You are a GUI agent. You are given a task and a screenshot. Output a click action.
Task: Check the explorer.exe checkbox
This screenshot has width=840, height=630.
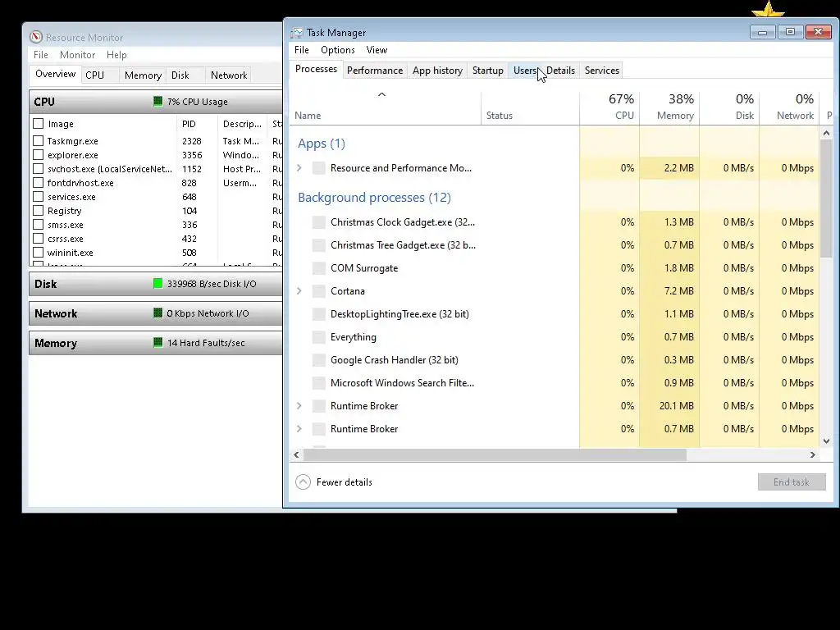pyautogui.click(x=38, y=155)
